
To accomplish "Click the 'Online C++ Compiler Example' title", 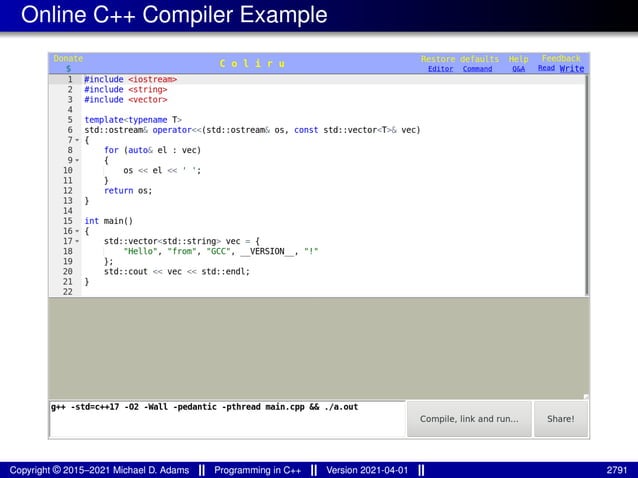I will 174,15.
